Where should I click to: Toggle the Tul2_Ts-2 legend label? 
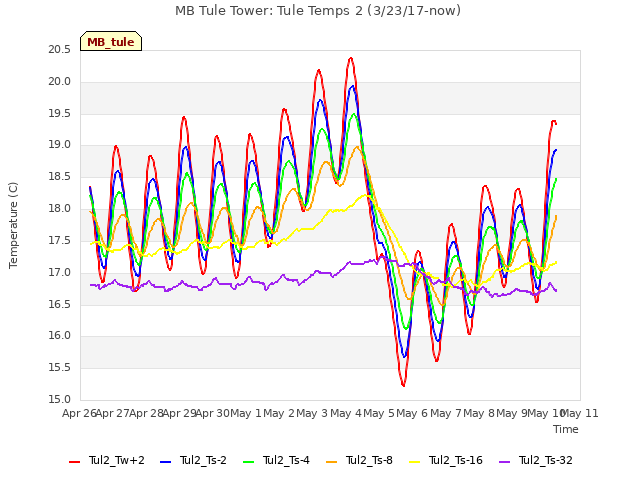(x=203, y=461)
